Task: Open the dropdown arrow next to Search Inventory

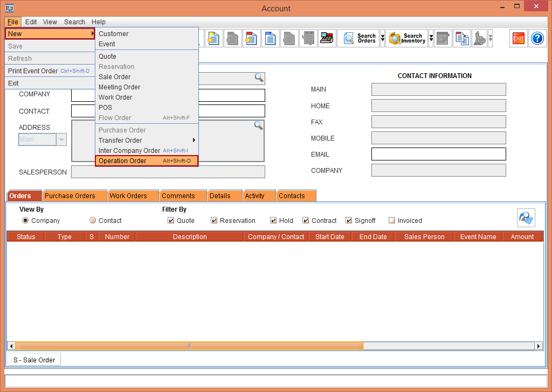Action: coord(431,38)
